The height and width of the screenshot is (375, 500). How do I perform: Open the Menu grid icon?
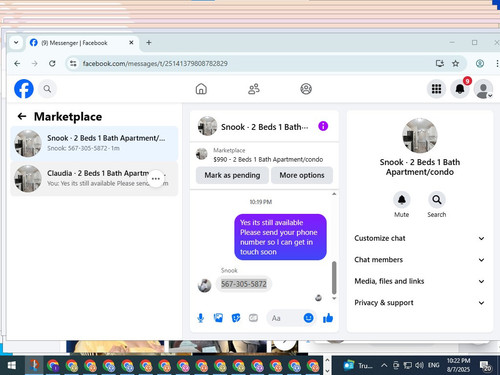pos(436,89)
